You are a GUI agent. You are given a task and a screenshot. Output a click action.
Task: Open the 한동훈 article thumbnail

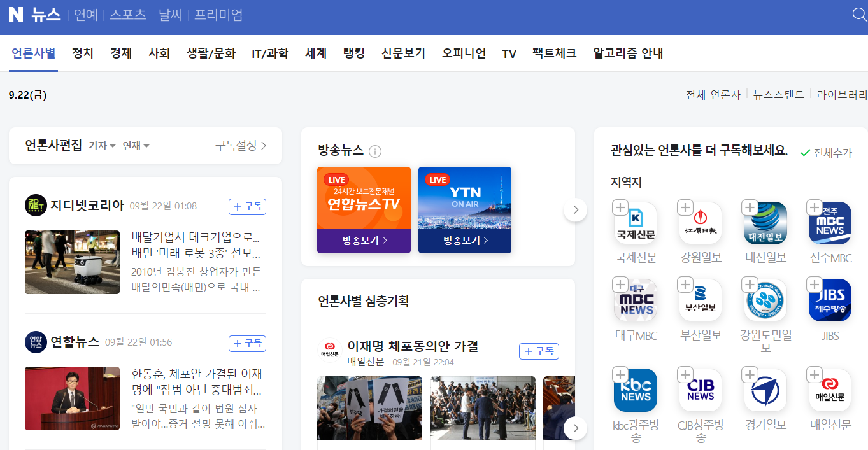point(72,398)
